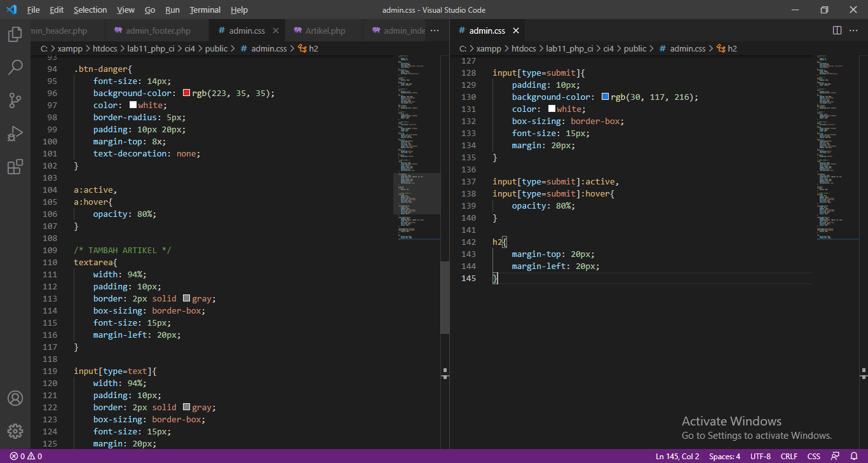Open the Terminal menu

[205, 10]
